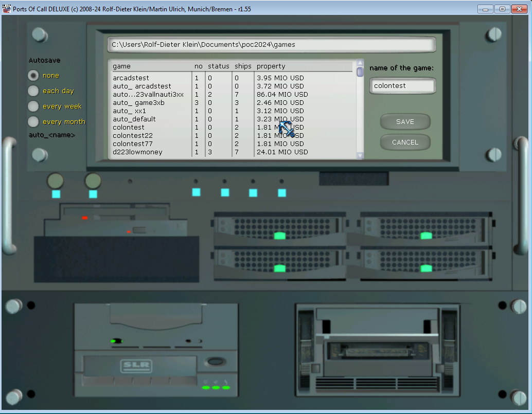This screenshot has height=414, width=532.
Task: Edit the name of the game field
Action: point(402,86)
